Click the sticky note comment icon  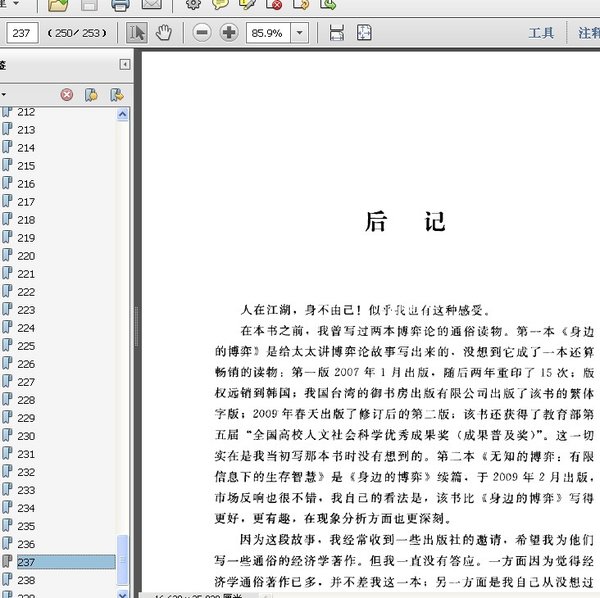pyautogui.click(x=219, y=5)
